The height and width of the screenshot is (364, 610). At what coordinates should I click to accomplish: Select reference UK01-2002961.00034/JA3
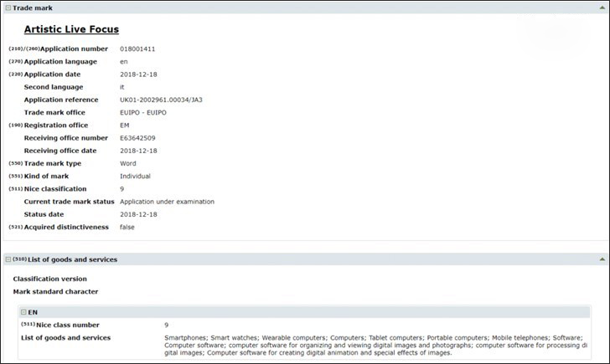point(161,100)
